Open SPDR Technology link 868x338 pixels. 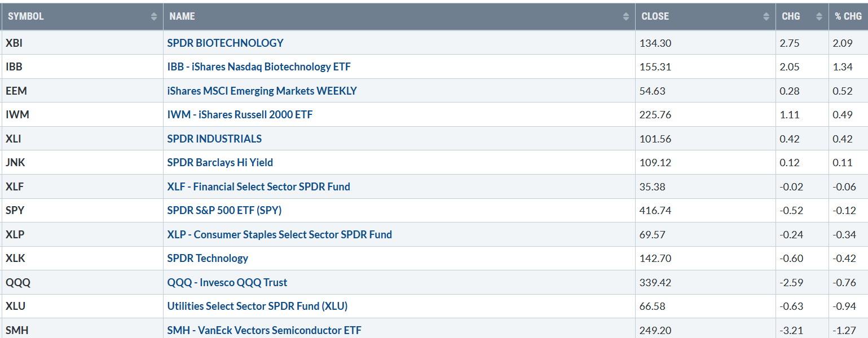[208, 258]
